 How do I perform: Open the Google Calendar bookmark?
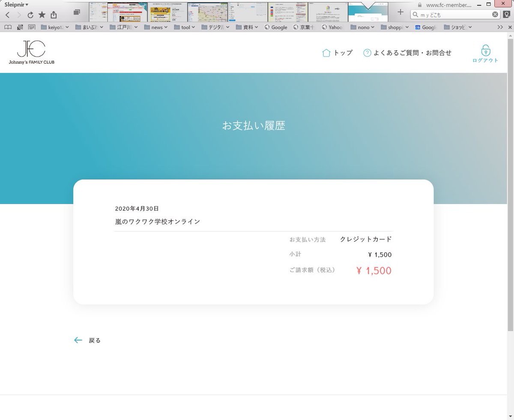tap(425, 27)
